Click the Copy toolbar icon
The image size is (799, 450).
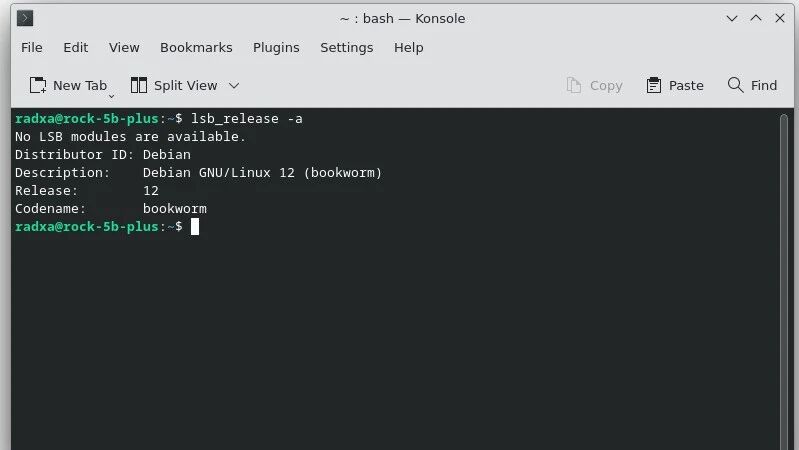[574, 86]
